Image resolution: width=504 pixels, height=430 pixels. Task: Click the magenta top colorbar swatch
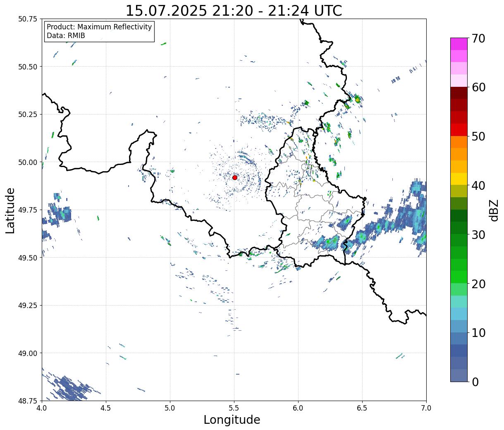coord(459,44)
